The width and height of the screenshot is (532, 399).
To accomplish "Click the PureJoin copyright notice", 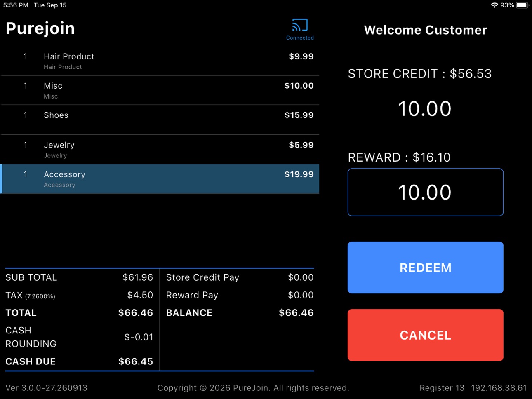I will [x=253, y=388].
